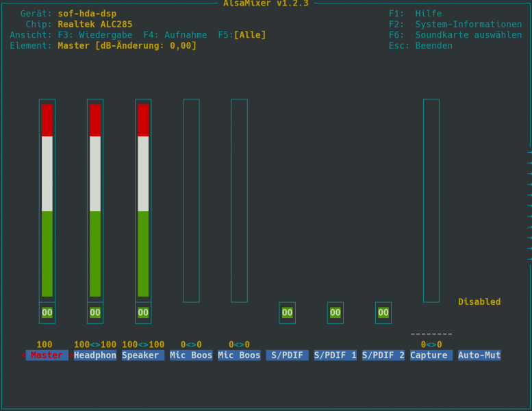532x411 pixels.
Task: Toggle mute box under Speaker channel
Action: [x=143, y=312]
